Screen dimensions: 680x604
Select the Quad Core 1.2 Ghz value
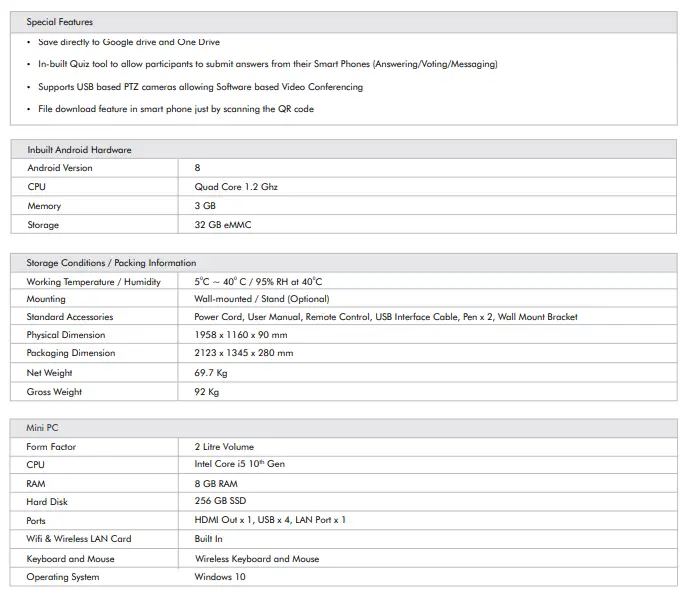[x=236, y=187]
